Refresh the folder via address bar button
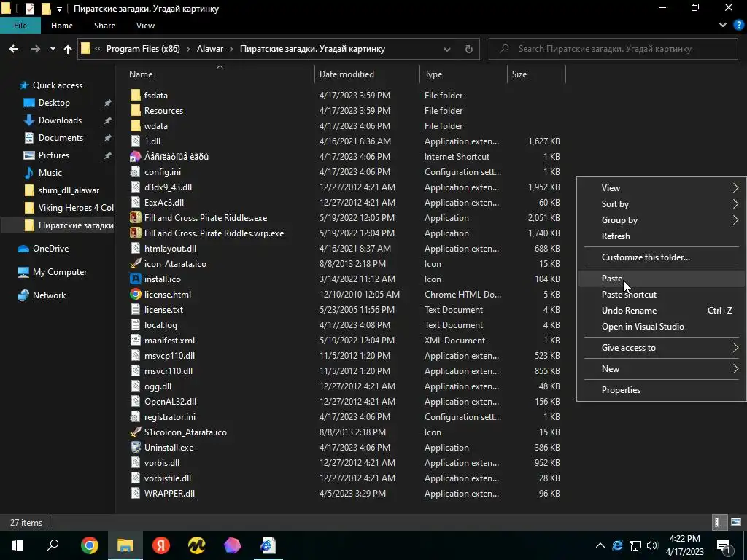This screenshot has height=560, width=747. (469, 49)
